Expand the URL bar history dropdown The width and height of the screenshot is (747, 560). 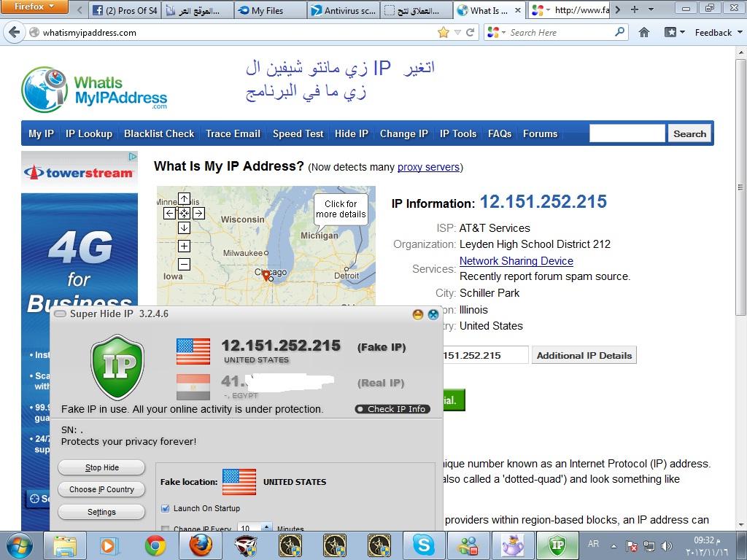[458, 32]
